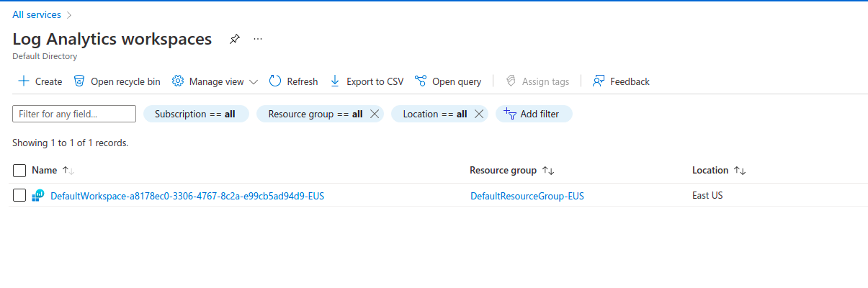Click the Log Analytics workspaces page title
Viewport: 868px width, 288px height.
point(112,39)
